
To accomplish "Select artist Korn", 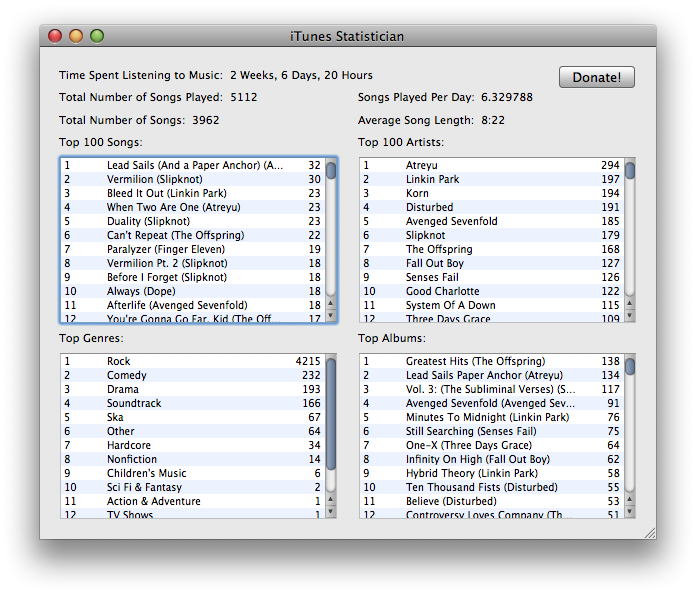I will pos(492,193).
